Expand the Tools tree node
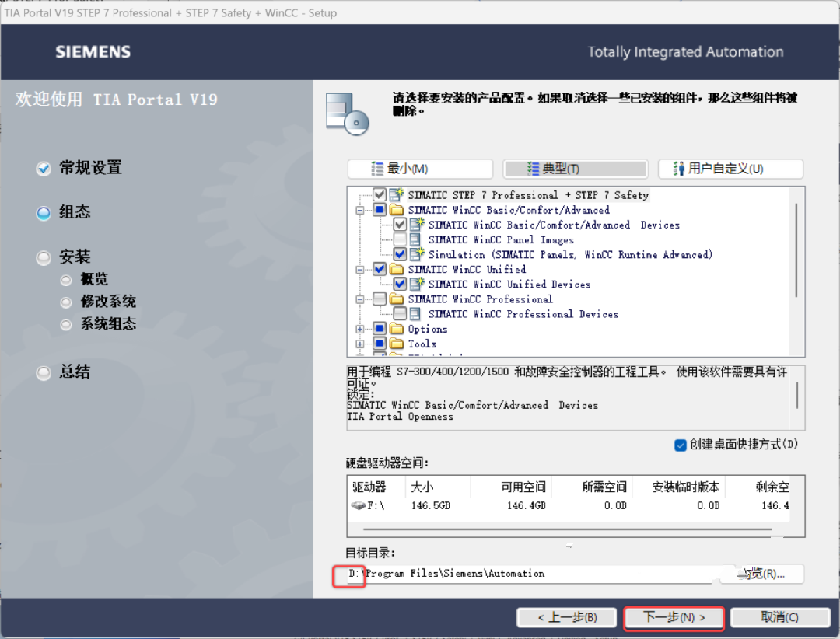840x639 pixels. tap(360, 344)
